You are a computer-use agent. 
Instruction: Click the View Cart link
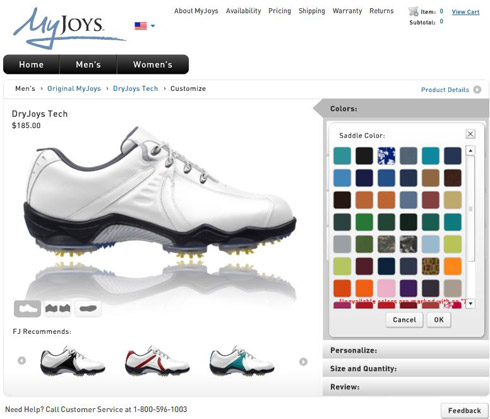[465, 12]
